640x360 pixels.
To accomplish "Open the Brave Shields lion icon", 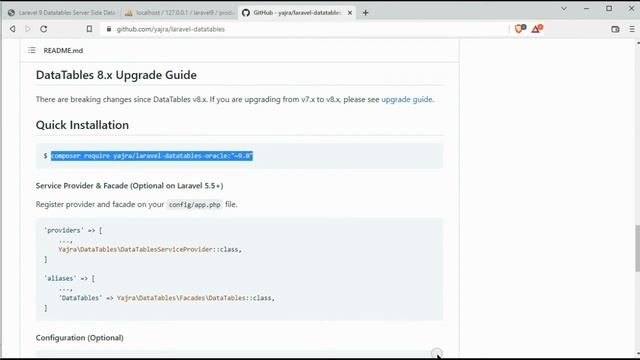I will [520, 29].
